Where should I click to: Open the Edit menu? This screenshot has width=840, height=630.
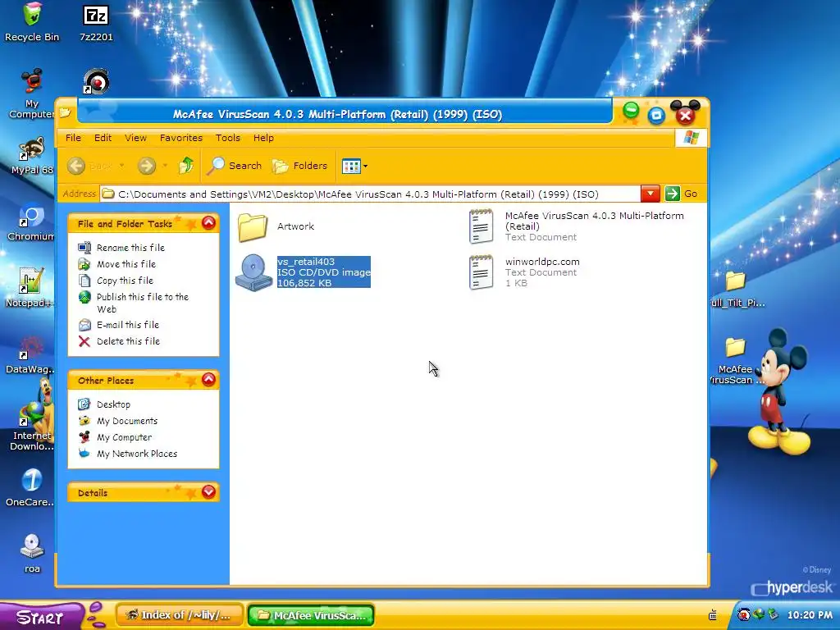click(103, 138)
